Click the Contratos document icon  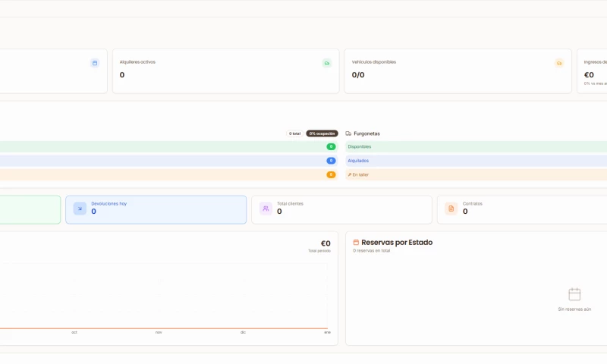click(451, 209)
